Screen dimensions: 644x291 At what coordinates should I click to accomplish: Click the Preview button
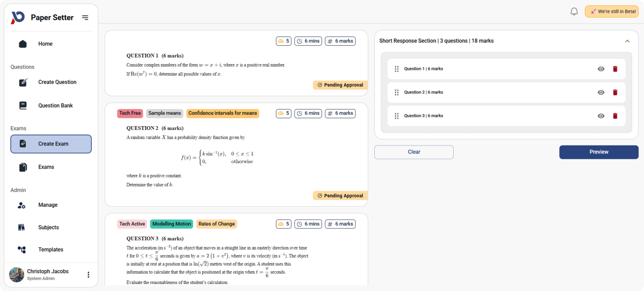(x=599, y=152)
